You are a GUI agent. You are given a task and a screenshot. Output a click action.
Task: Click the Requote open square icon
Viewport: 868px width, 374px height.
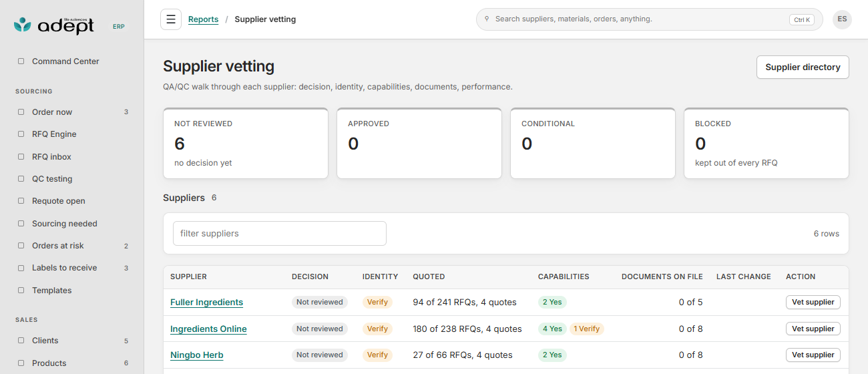tap(21, 201)
